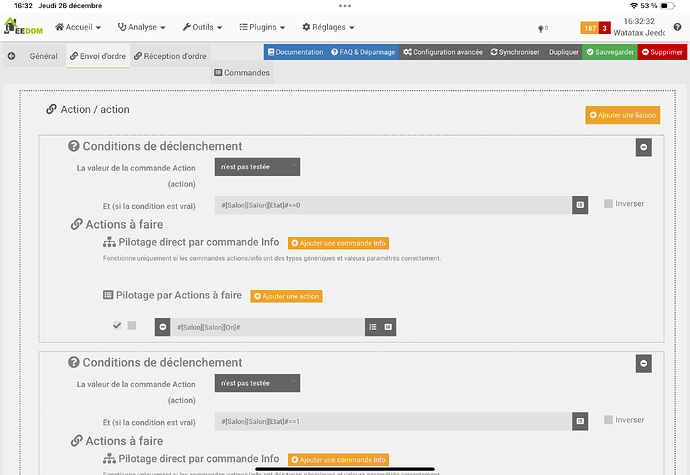Open the Accueil menu
Viewport: 690px width, 475px height.
click(78, 27)
